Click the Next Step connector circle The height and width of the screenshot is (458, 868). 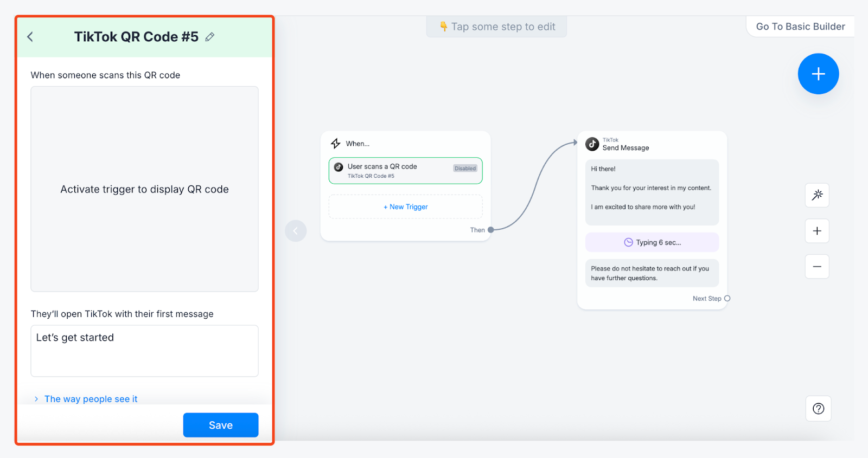pos(727,299)
